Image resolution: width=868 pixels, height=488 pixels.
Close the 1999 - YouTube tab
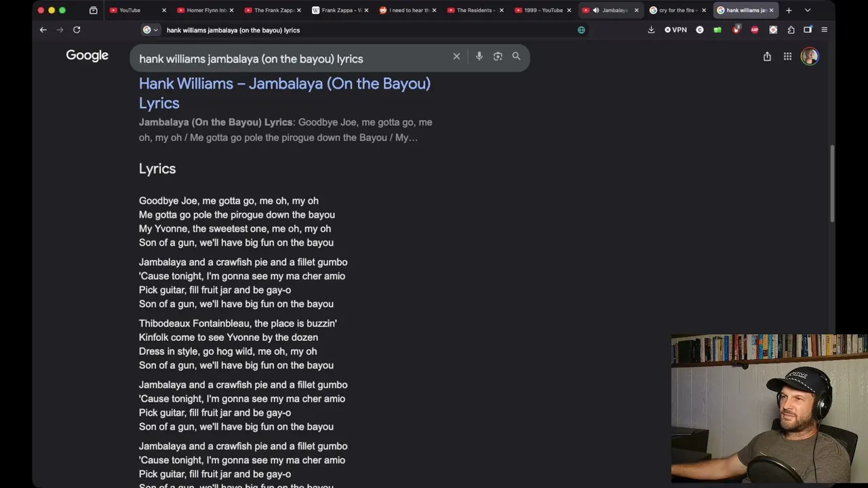569,10
